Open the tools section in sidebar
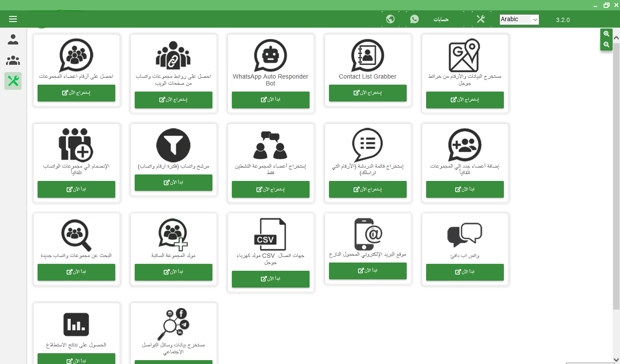 point(13,81)
